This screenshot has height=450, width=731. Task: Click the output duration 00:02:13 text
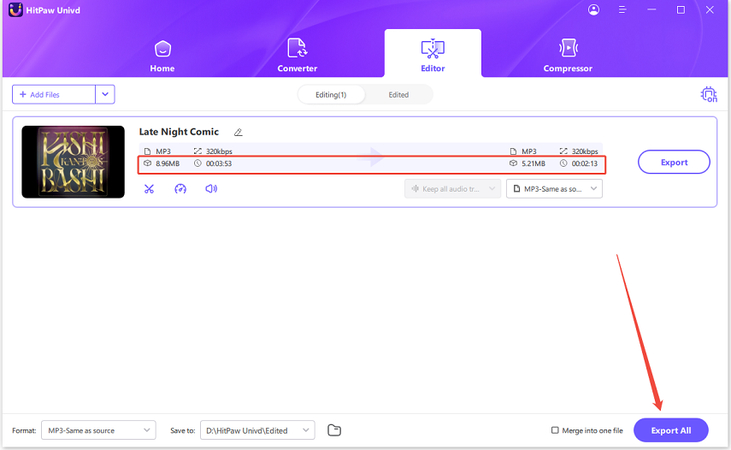point(585,164)
